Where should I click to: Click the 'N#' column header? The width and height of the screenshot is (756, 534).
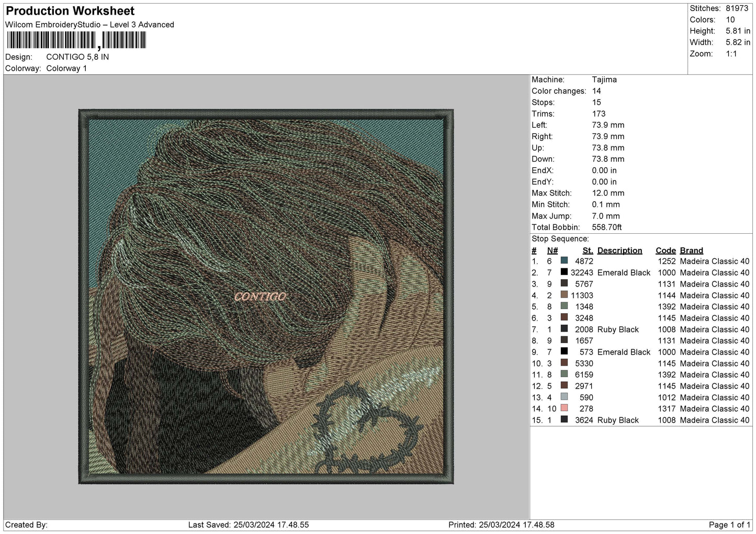(552, 251)
